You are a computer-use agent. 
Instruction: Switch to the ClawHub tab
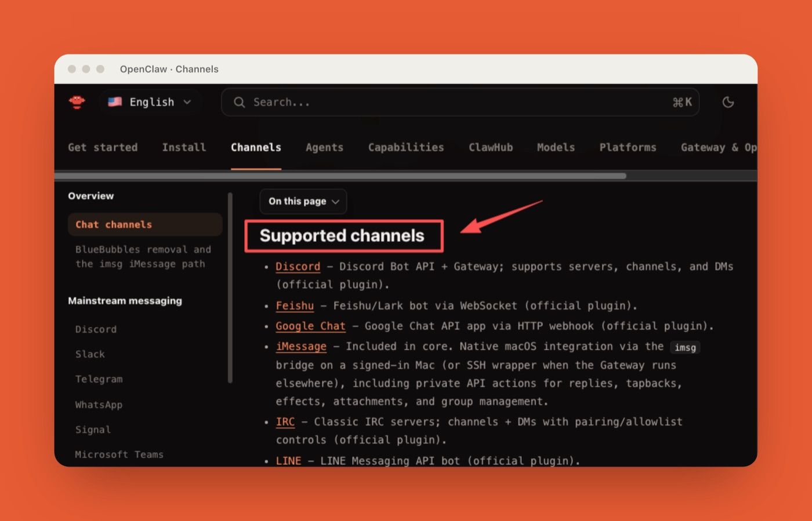pos(491,147)
